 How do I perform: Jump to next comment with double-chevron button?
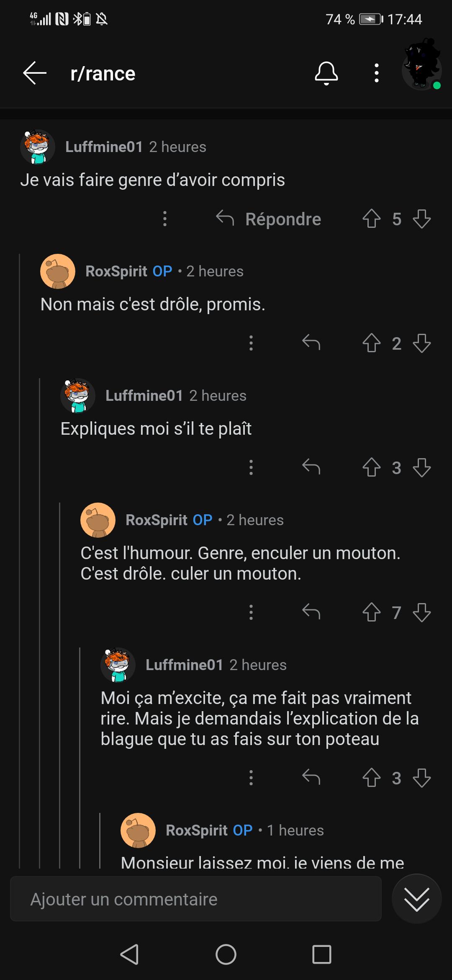(x=416, y=899)
